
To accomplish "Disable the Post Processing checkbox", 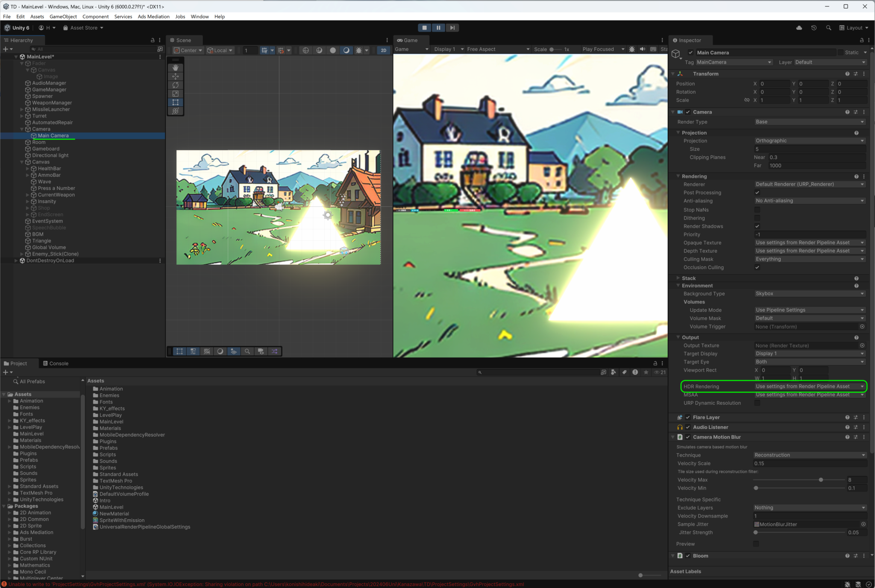I will pos(757,192).
